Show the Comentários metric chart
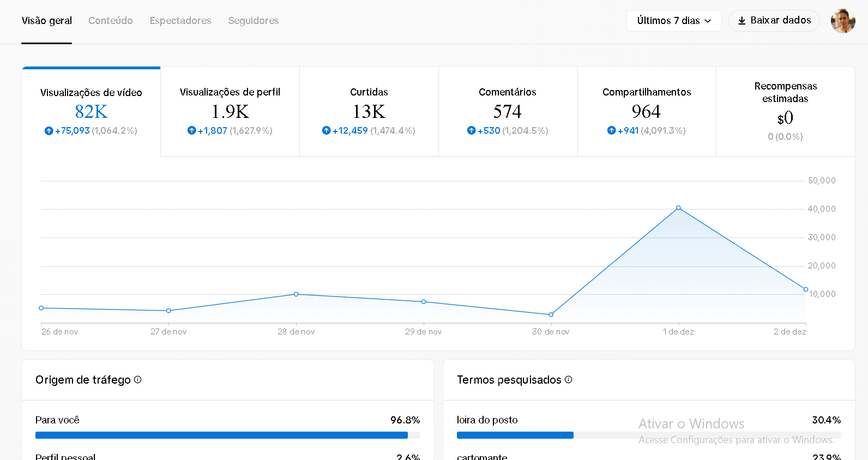The width and height of the screenshot is (868, 460). pos(508,111)
